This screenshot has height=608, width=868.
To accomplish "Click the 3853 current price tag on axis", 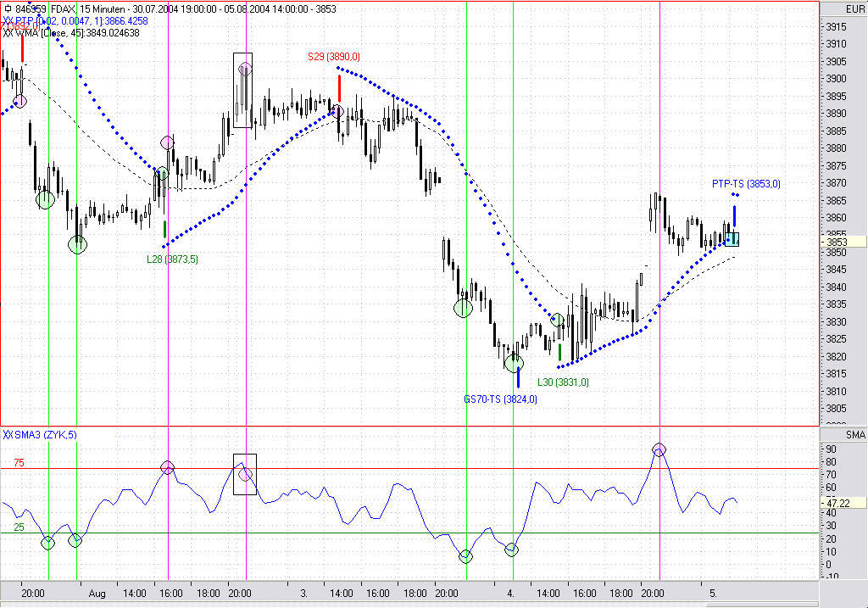I will click(x=843, y=242).
